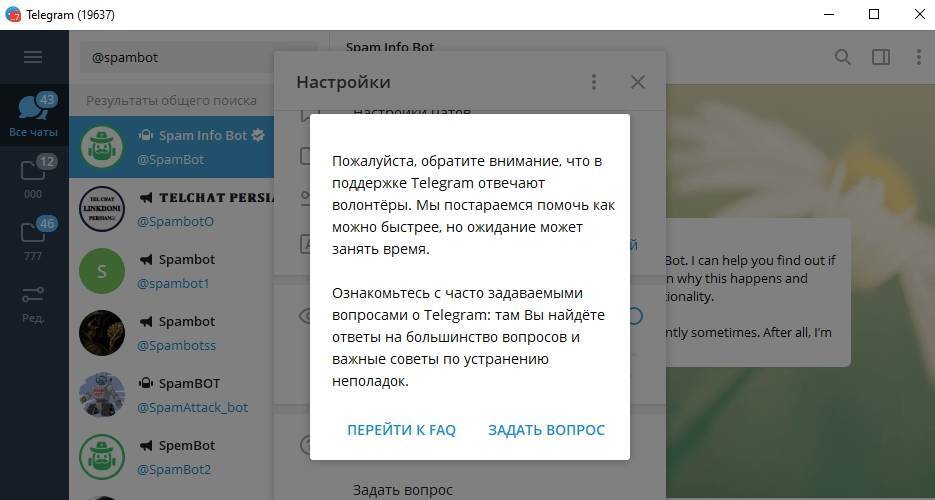
Task: Open the "777" chat folder
Action: click(33, 240)
